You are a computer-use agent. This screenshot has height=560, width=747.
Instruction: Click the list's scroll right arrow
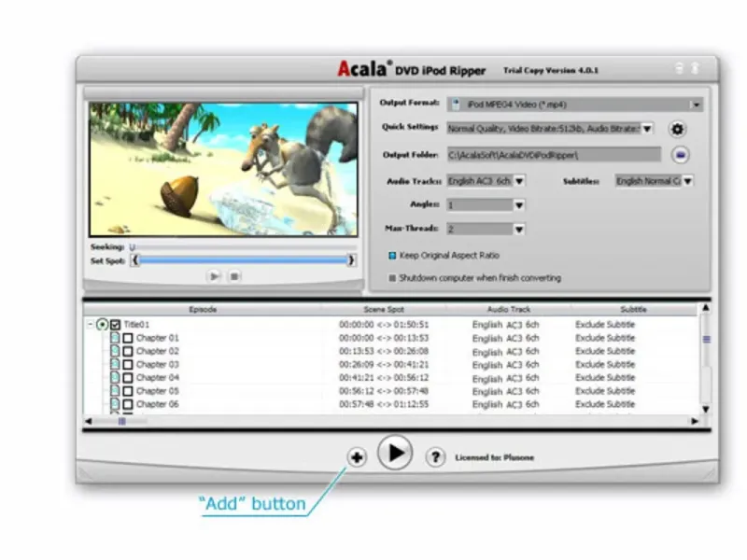pyautogui.click(x=695, y=421)
